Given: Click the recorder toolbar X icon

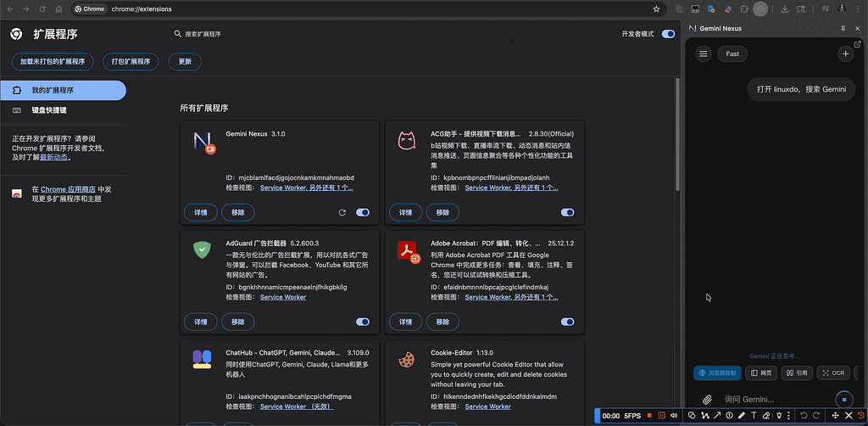Looking at the screenshot, I should pos(849,416).
